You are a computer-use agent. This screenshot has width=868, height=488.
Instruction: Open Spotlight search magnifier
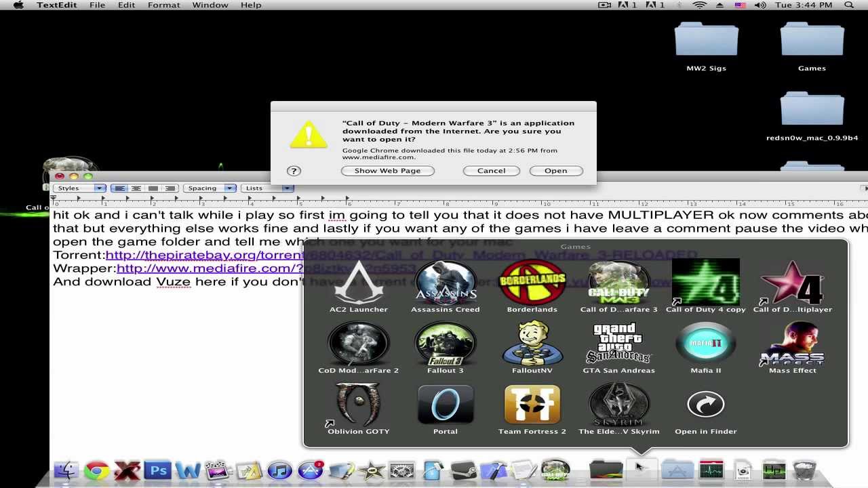(849, 5)
